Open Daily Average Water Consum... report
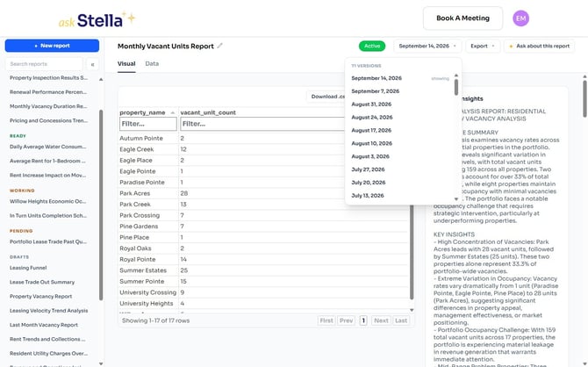The height and width of the screenshot is (367, 588). [47, 147]
